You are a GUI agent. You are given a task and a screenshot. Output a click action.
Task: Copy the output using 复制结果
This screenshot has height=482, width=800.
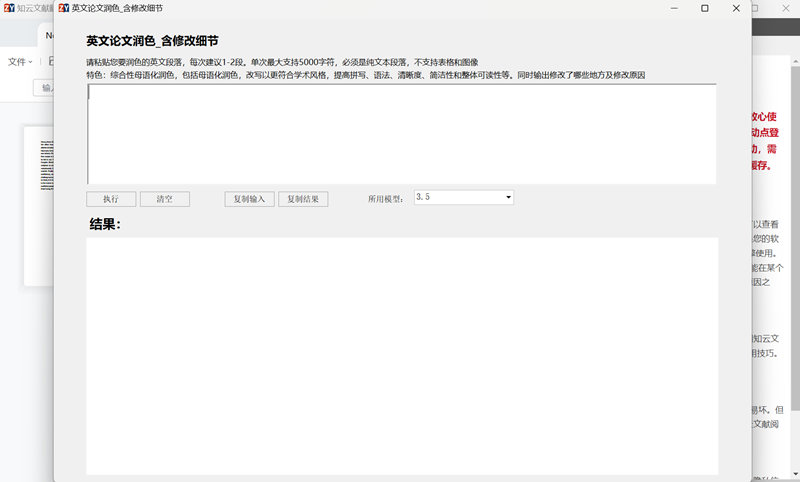tap(302, 199)
